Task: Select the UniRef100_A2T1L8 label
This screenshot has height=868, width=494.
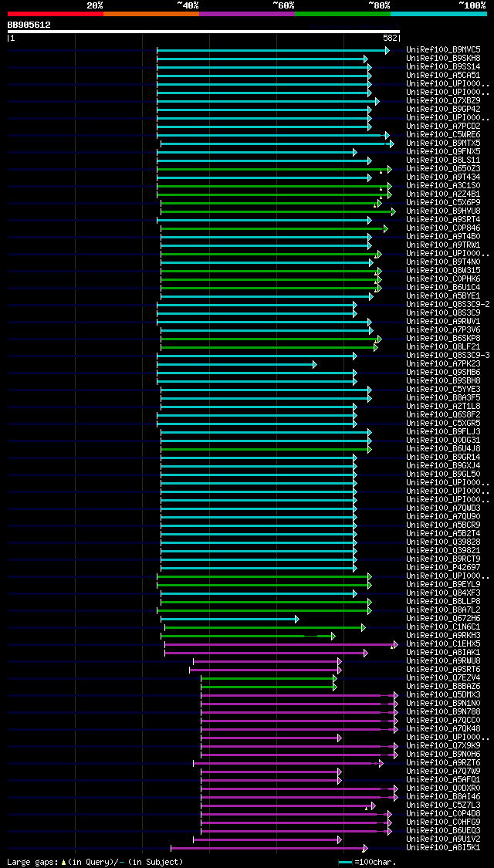Action: [x=443, y=407]
